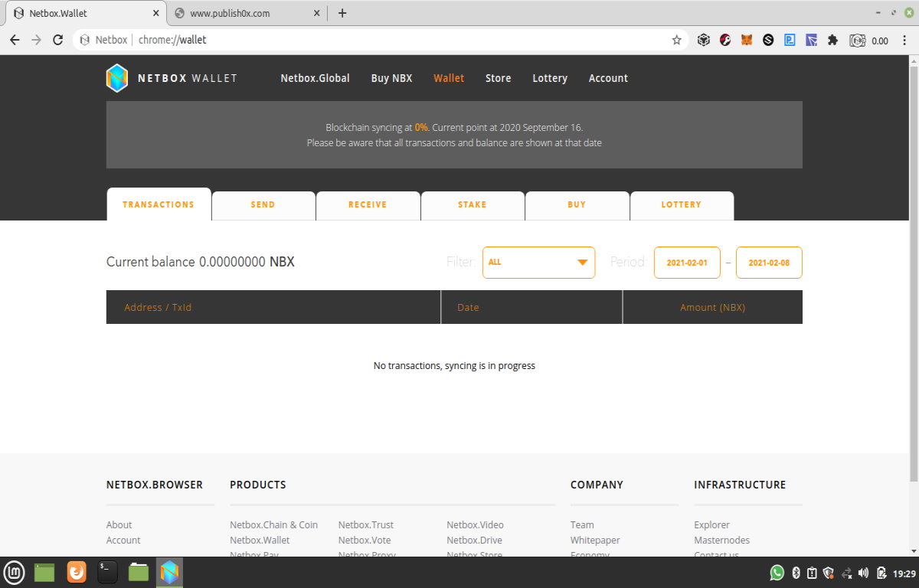
Task: Open the Linux Mint start menu
Action: click(15, 572)
